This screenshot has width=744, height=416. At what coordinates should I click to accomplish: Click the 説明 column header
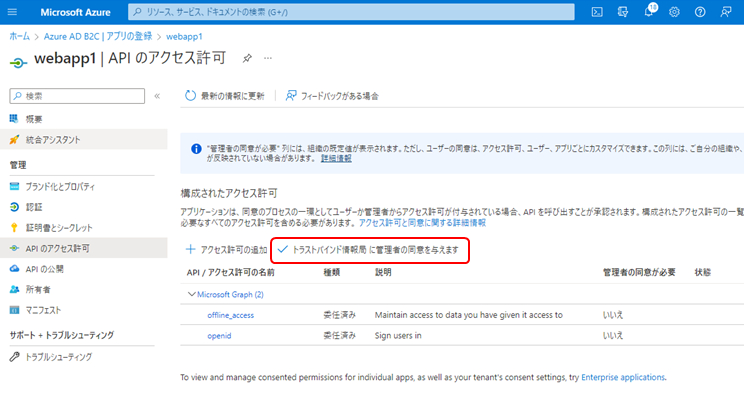coord(383,272)
